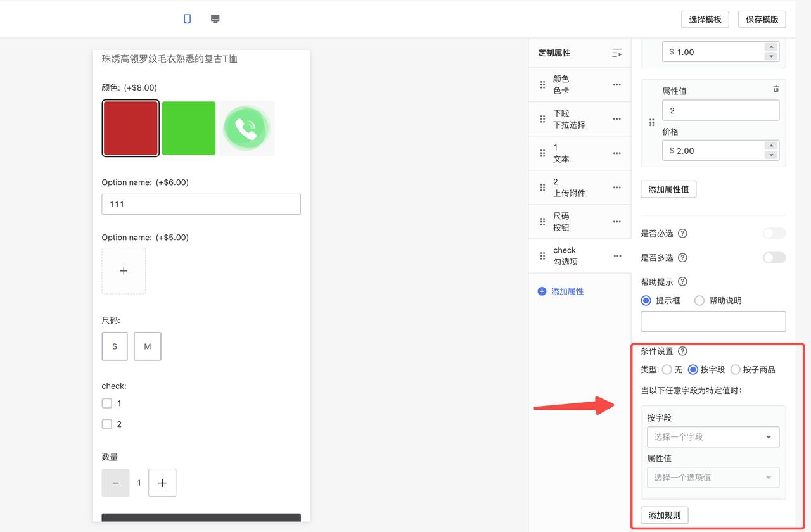Click the empty 帮助提示 text box
The image size is (811, 532).
click(713, 321)
